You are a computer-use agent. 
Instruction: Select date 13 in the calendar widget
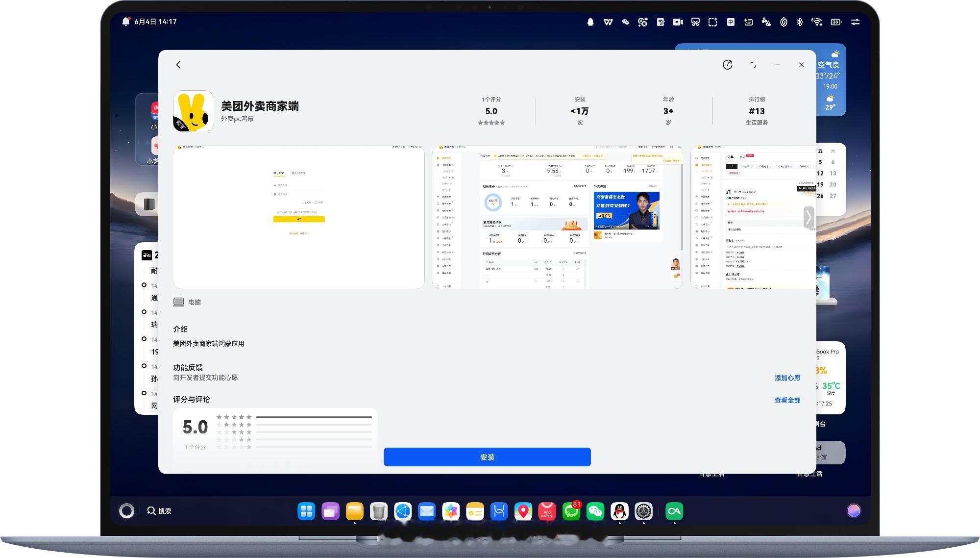[833, 173]
